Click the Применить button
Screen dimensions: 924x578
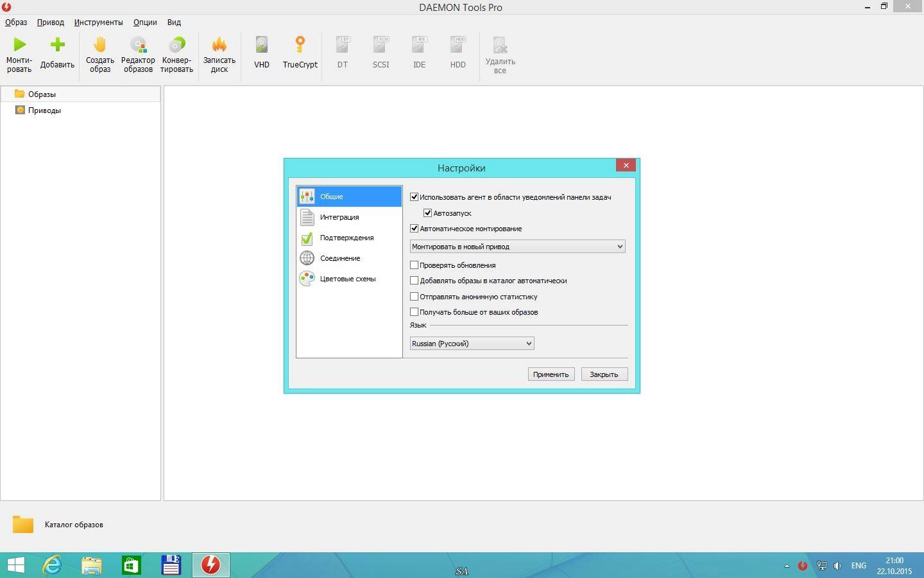[x=551, y=374]
